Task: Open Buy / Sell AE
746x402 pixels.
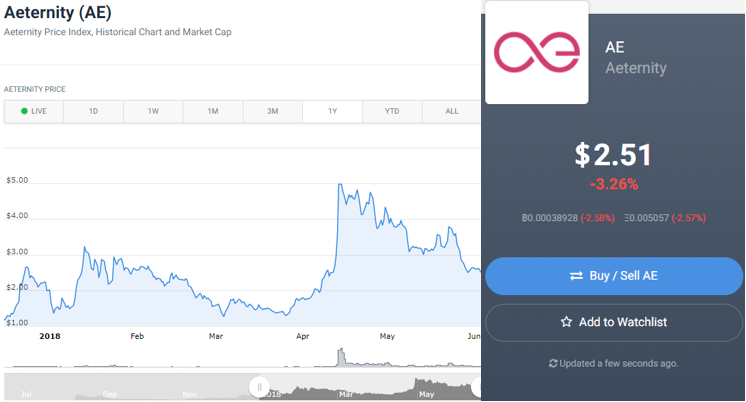Action: point(614,276)
